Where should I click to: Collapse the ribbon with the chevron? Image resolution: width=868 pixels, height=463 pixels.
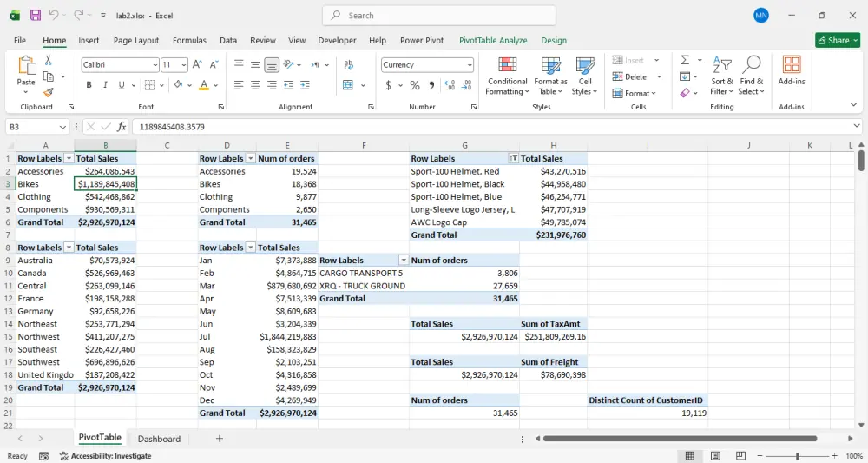853,104
